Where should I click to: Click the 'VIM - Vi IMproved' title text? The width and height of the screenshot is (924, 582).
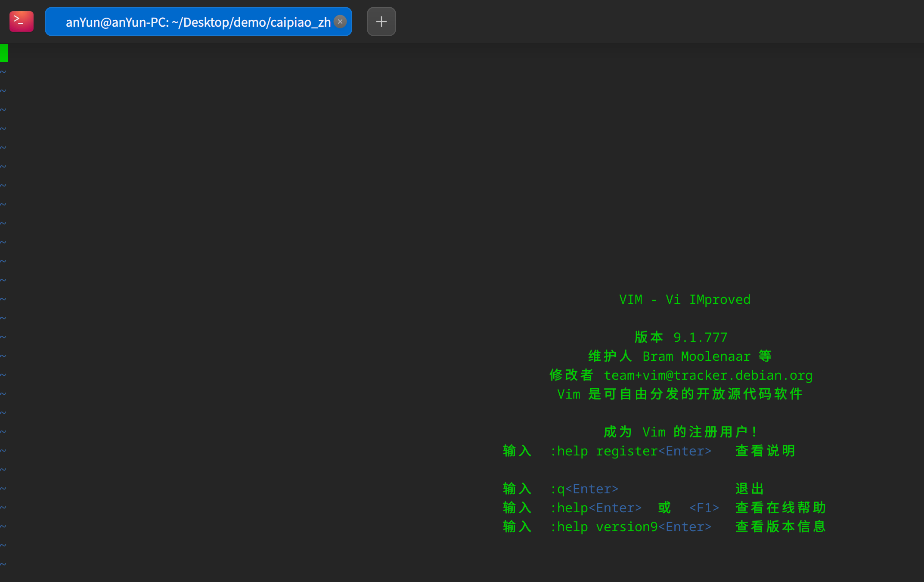coord(685,300)
